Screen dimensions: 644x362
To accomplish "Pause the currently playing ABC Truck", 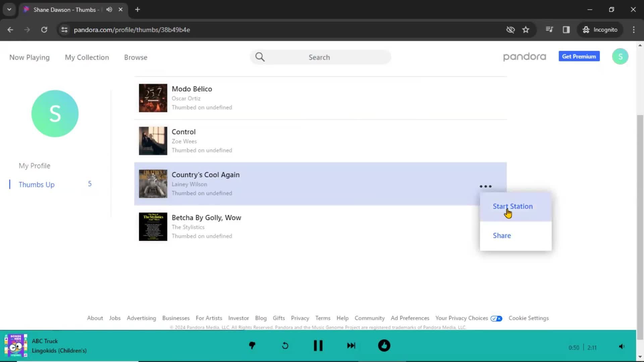I will pos(318,345).
